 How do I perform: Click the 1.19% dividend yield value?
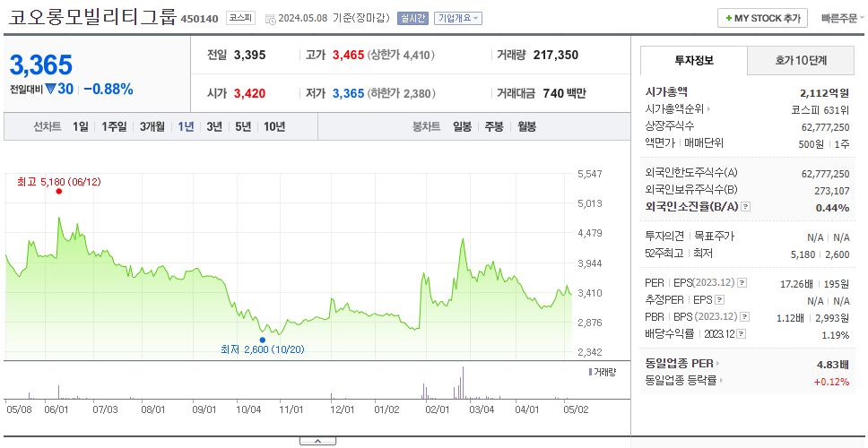836,335
